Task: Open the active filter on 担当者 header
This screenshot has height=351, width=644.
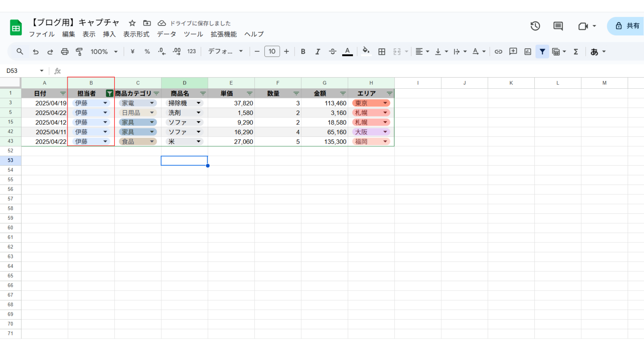Action: pyautogui.click(x=110, y=94)
